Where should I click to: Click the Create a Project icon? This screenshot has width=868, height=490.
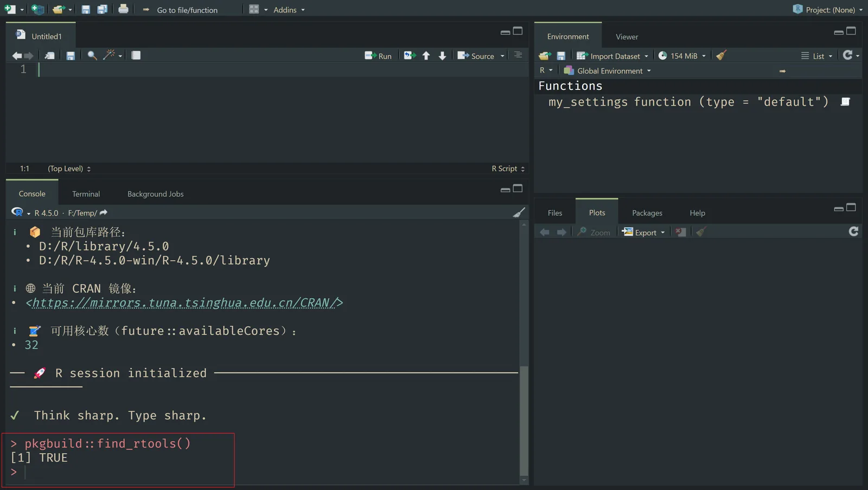[37, 9]
